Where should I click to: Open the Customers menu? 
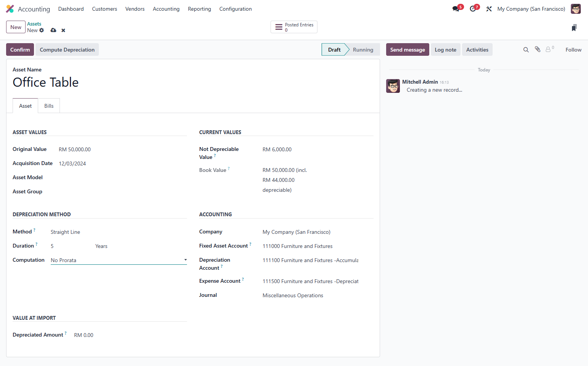click(105, 9)
